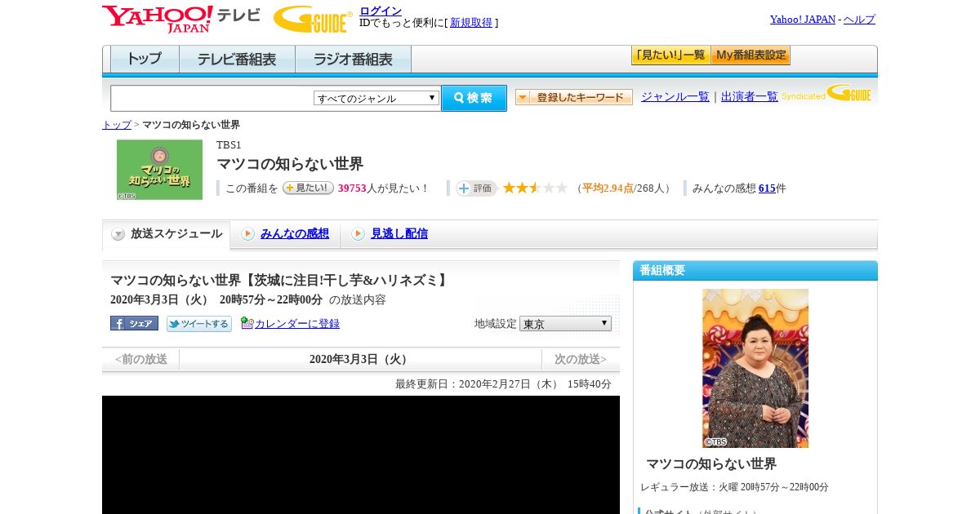Open My番組表設定 button

(751, 55)
